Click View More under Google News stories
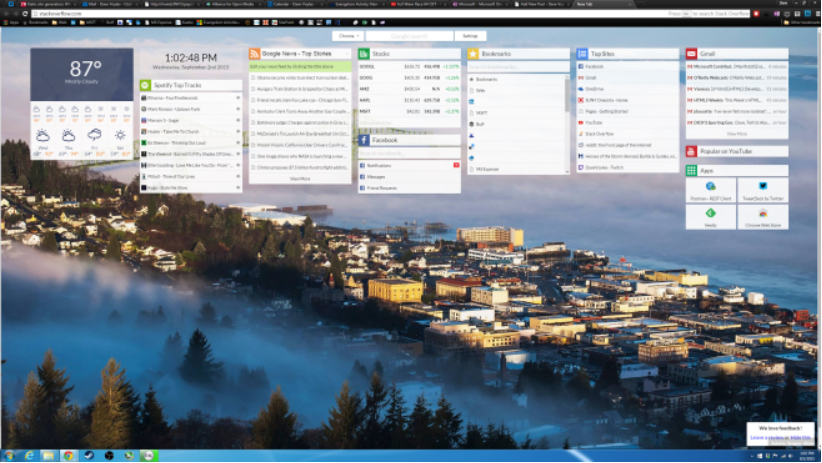Viewport: 822px width, 463px height. coord(300,178)
